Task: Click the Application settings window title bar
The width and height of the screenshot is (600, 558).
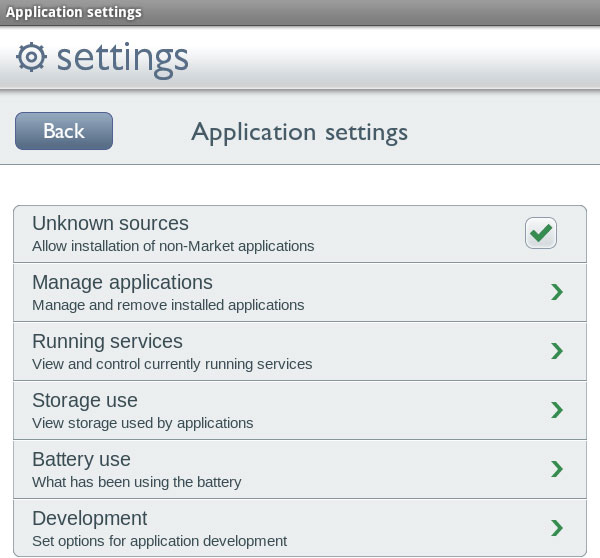Action: point(74,12)
